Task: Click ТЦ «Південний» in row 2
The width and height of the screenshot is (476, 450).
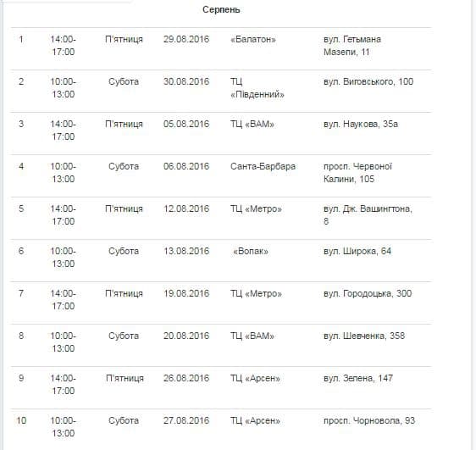Action: (x=257, y=88)
